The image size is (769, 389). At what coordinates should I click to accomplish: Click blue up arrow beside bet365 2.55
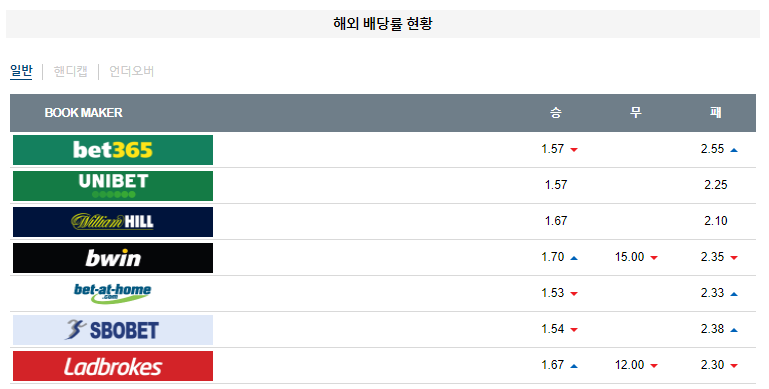734,150
